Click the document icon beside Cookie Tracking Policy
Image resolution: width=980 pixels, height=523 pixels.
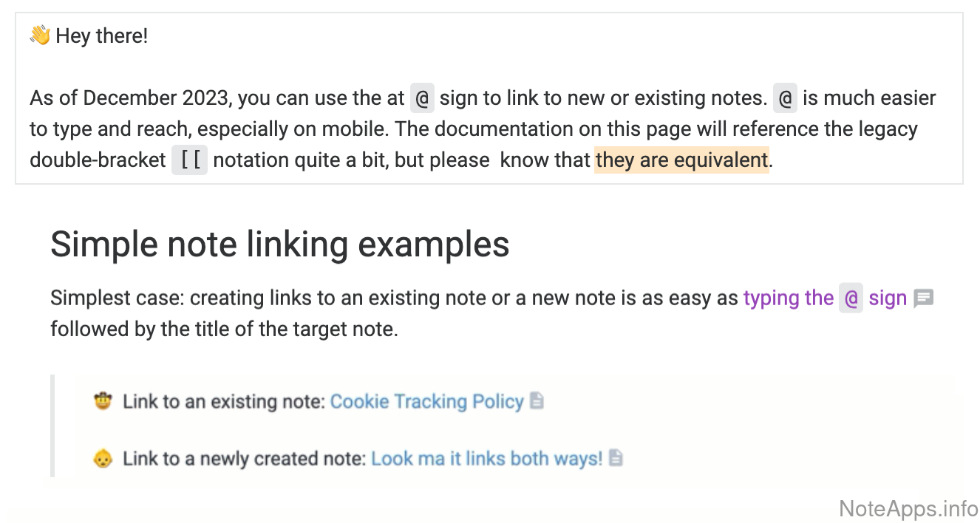(x=537, y=401)
